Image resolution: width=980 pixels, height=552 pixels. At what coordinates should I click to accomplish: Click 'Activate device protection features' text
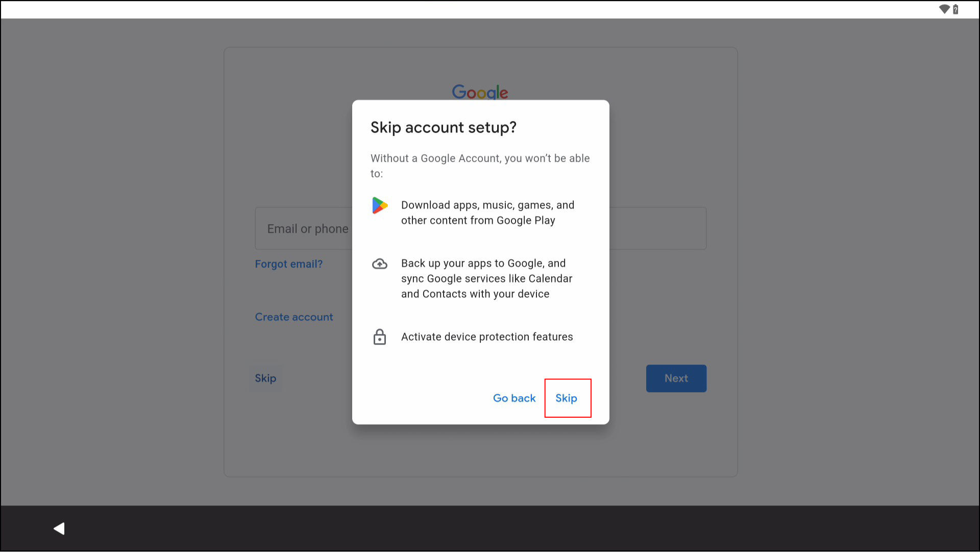487,337
